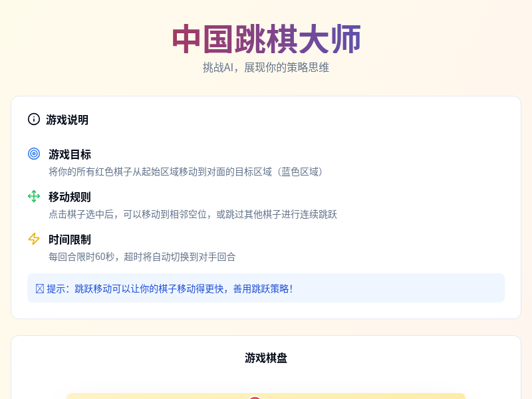Click the 60-second turn limit description line
Image resolution: width=532 pixels, height=399 pixels.
[x=141, y=257]
